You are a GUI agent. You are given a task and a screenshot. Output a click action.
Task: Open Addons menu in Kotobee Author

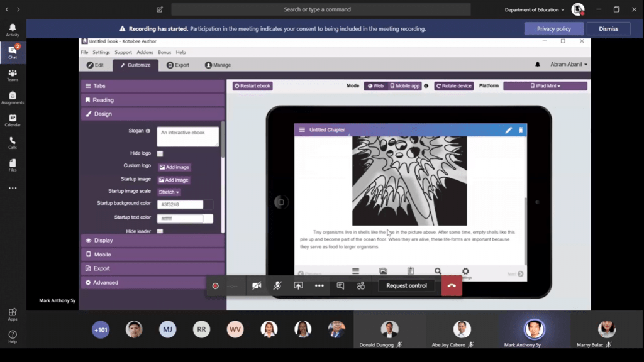click(145, 52)
